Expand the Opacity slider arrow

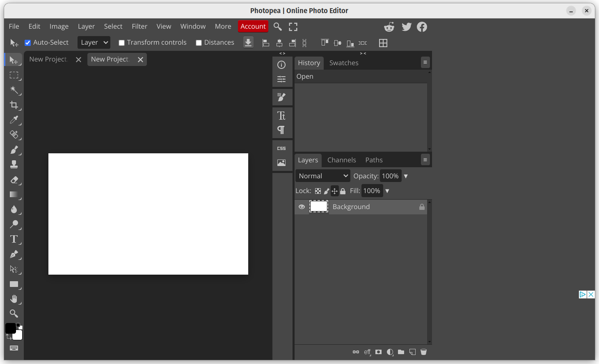pos(406,176)
